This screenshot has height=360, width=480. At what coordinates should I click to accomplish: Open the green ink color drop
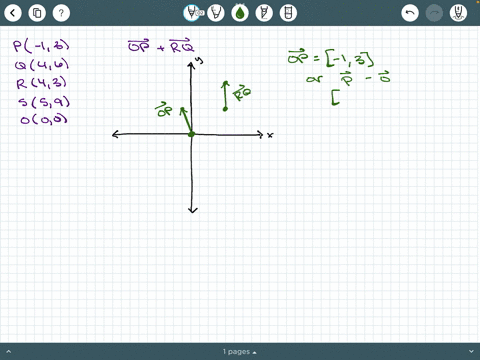click(240, 13)
